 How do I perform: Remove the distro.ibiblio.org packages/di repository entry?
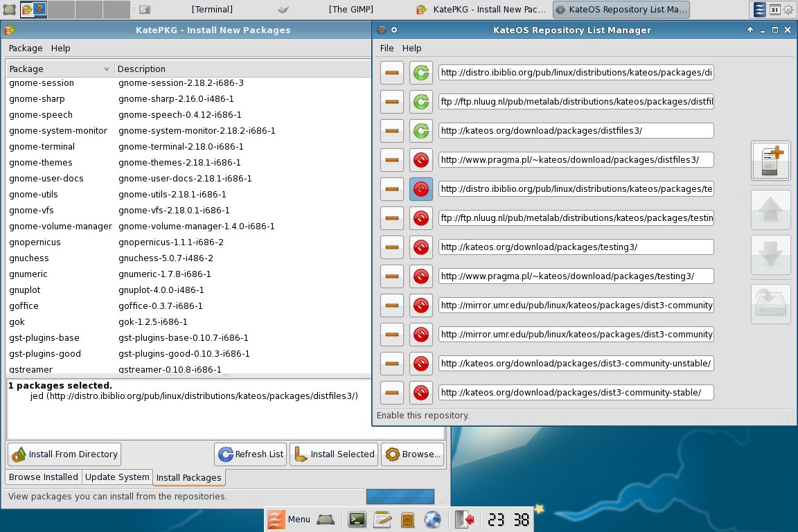point(392,73)
